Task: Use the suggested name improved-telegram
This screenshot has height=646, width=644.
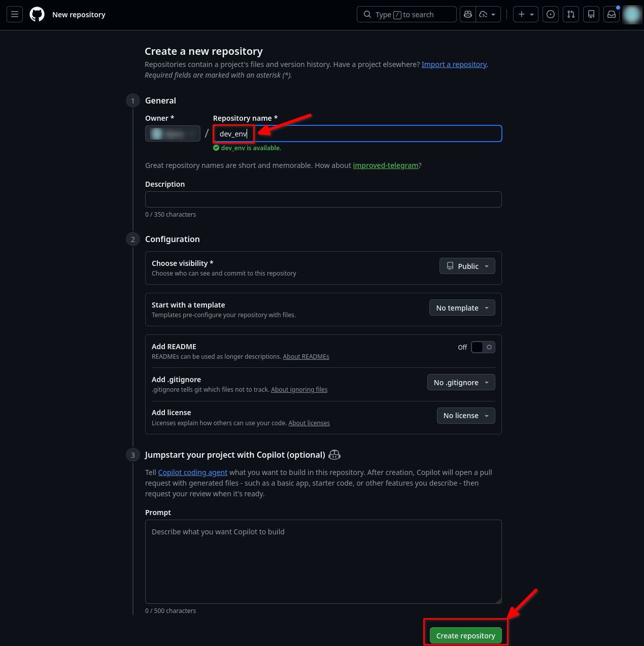Action: (385, 165)
